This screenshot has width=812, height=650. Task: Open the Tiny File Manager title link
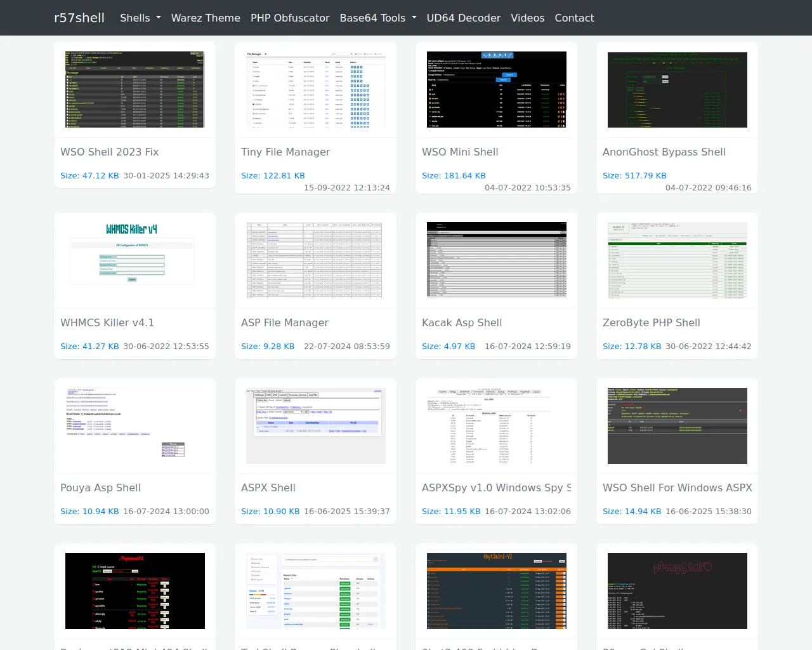coord(285,152)
